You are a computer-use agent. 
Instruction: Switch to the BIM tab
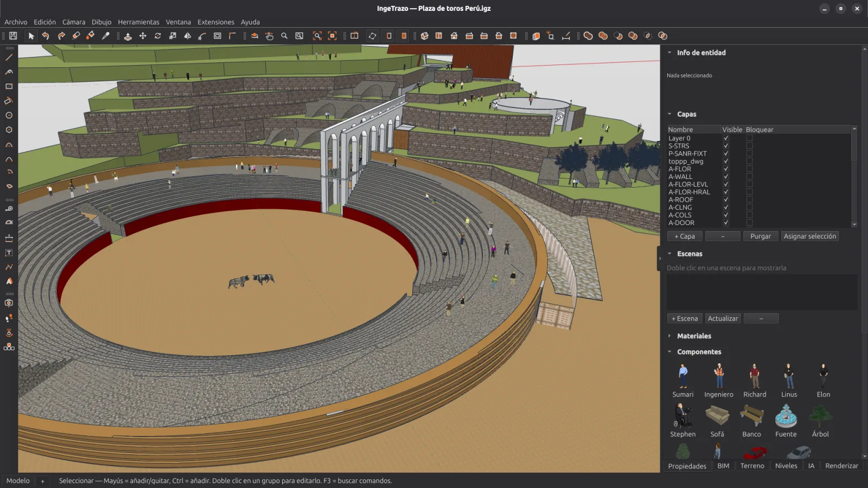point(723,466)
